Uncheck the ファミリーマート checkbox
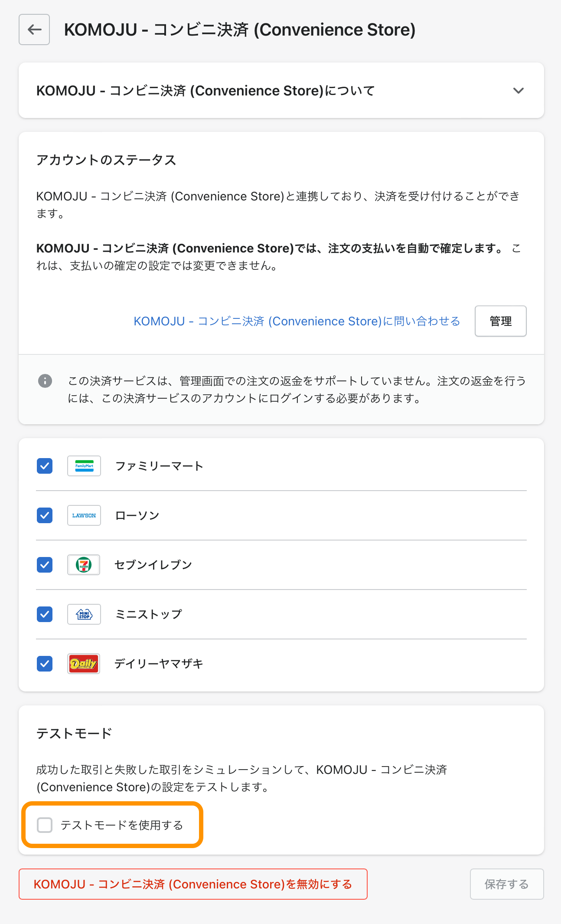Image resolution: width=561 pixels, height=924 pixels. 45,466
